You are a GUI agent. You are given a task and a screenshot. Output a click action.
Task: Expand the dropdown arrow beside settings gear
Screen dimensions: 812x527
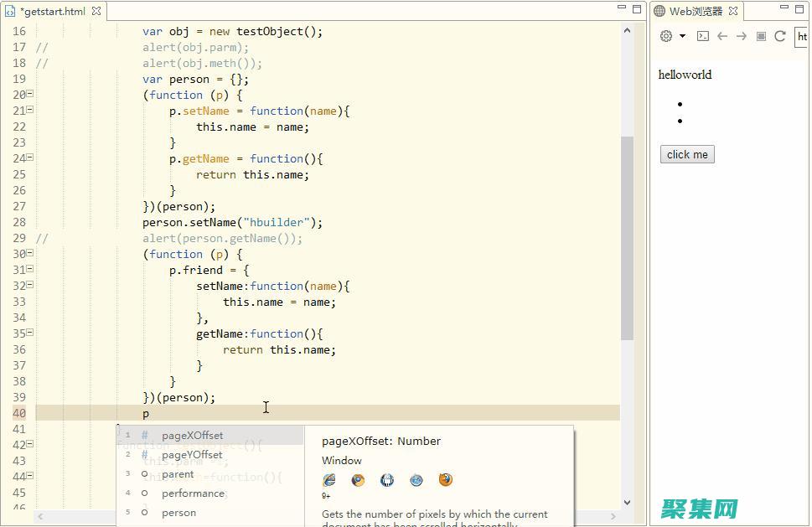(x=682, y=36)
